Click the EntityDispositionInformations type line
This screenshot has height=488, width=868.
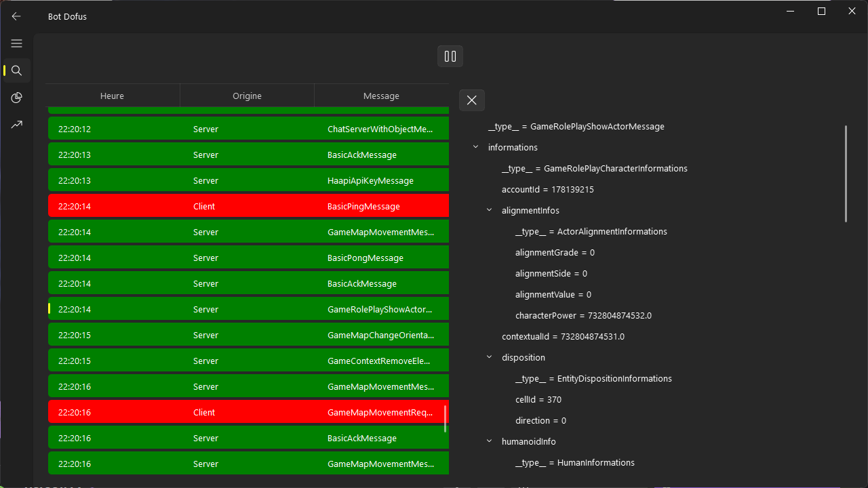593,378
